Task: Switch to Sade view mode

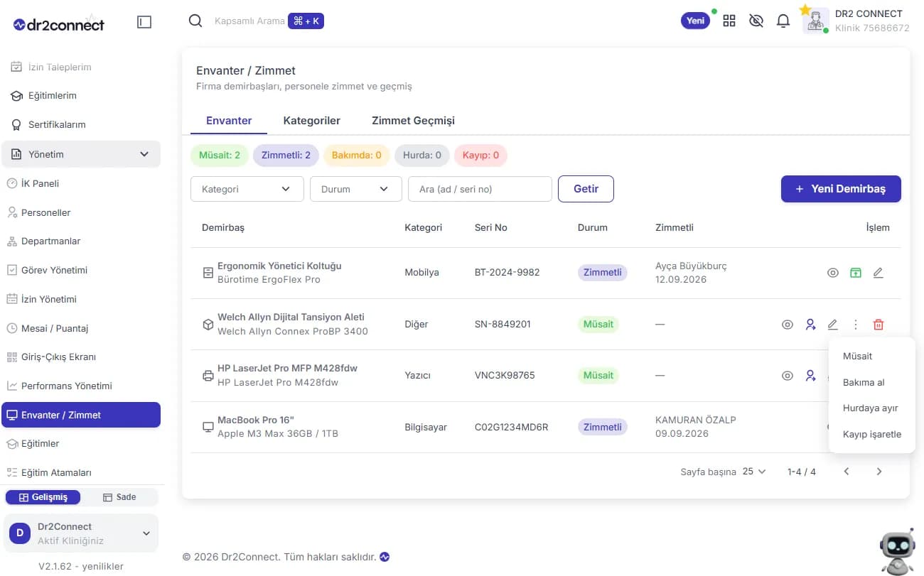Action: coord(119,497)
